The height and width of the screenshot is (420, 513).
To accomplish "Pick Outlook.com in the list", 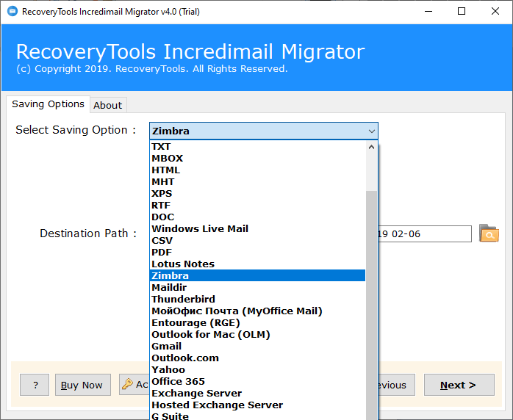I will tap(257, 358).
